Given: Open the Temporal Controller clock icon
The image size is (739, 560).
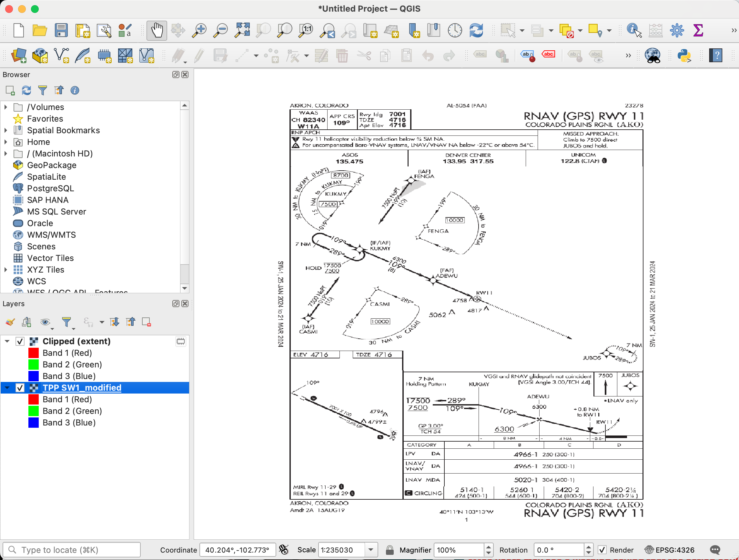Looking at the screenshot, I should point(455,30).
